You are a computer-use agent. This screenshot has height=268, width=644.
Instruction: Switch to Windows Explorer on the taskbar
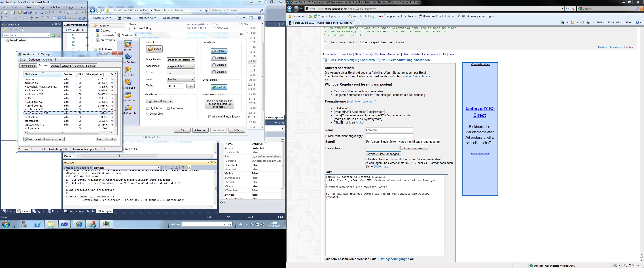click(51, 224)
